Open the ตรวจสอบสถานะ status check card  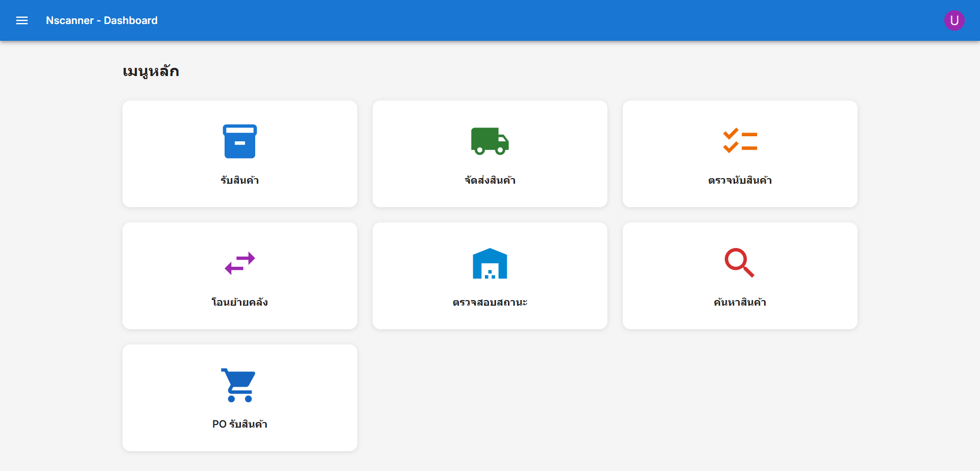(489, 276)
